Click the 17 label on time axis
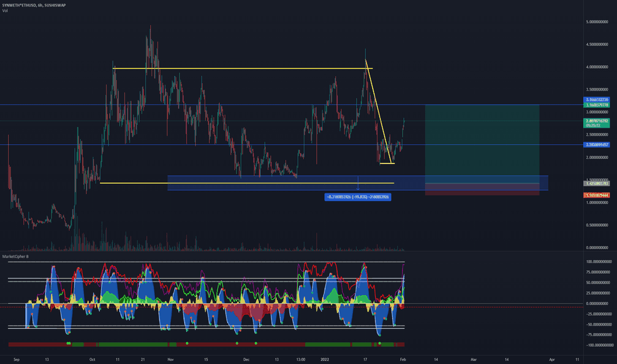 [365, 359]
